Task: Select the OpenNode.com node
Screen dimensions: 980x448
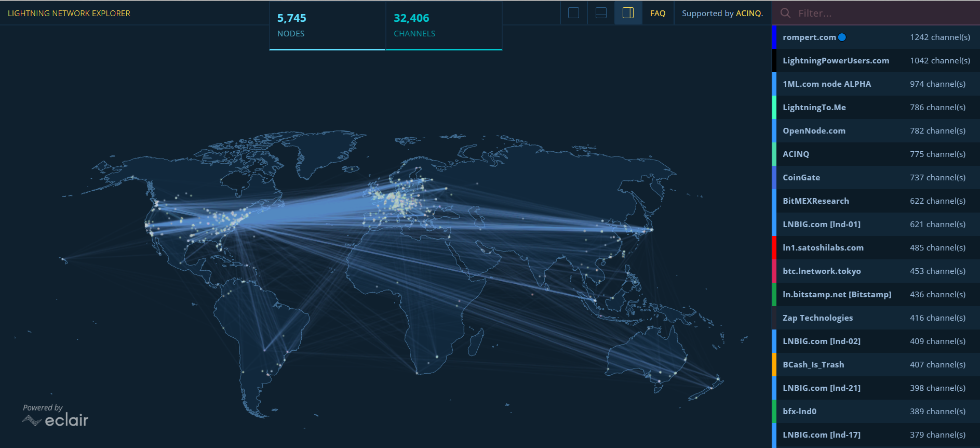Action: (x=876, y=130)
